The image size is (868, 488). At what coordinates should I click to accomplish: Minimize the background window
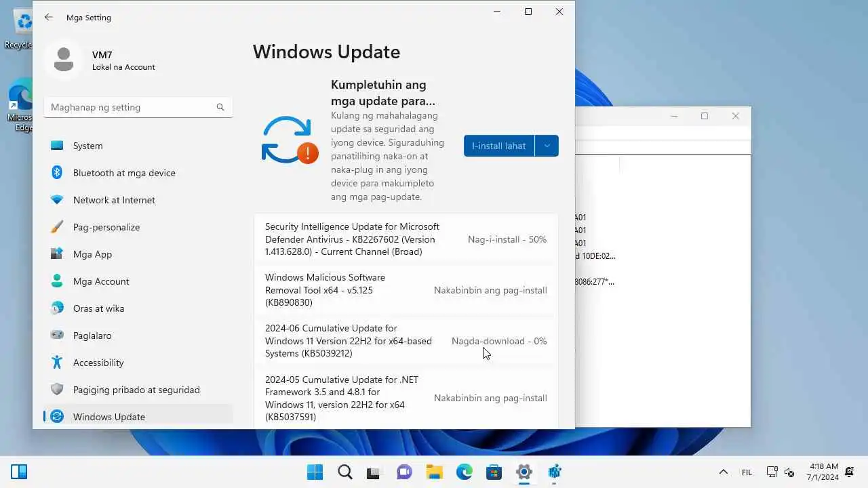coord(674,116)
